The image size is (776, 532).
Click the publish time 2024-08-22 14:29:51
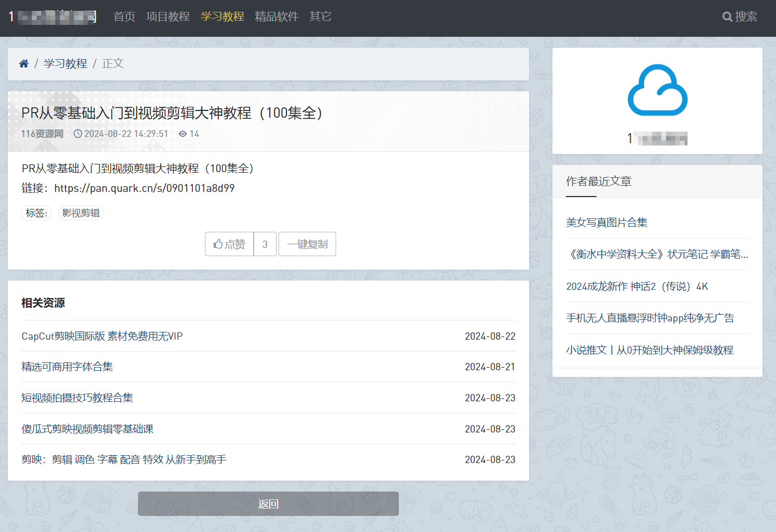point(126,134)
